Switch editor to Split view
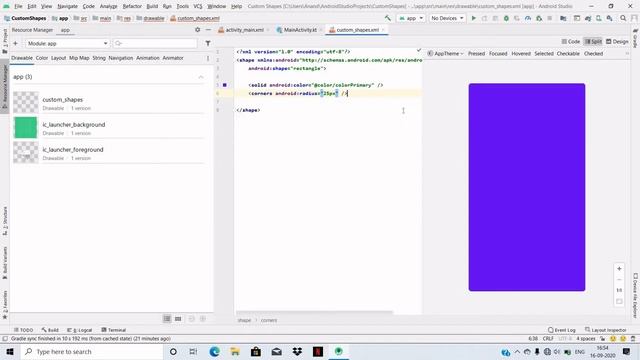 tap(593, 42)
